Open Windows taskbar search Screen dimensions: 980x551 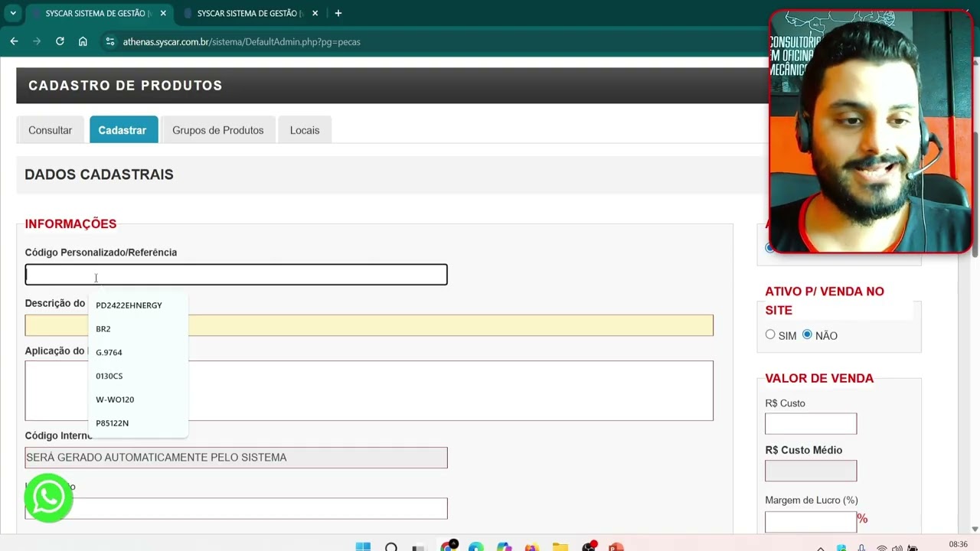click(x=391, y=546)
